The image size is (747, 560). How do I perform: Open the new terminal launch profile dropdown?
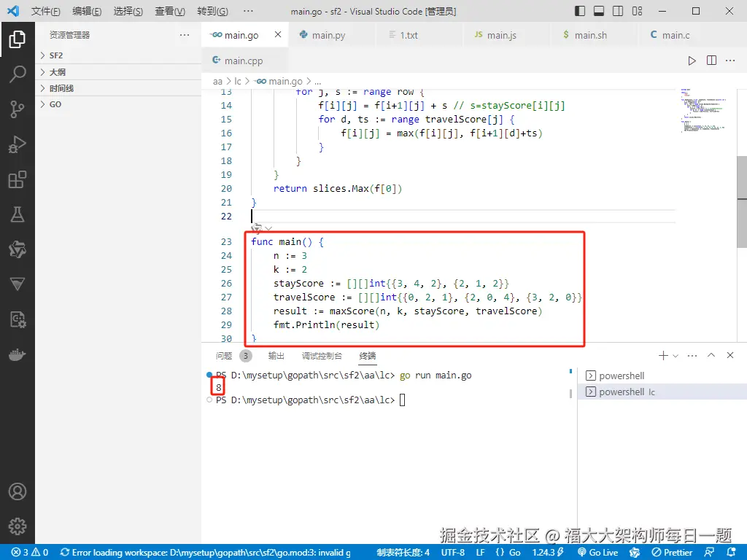(x=676, y=356)
